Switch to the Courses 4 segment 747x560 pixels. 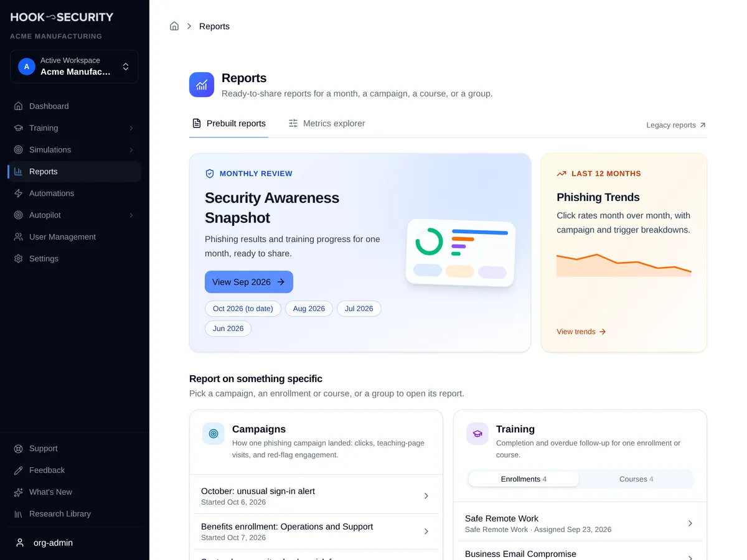tap(636, 479)
